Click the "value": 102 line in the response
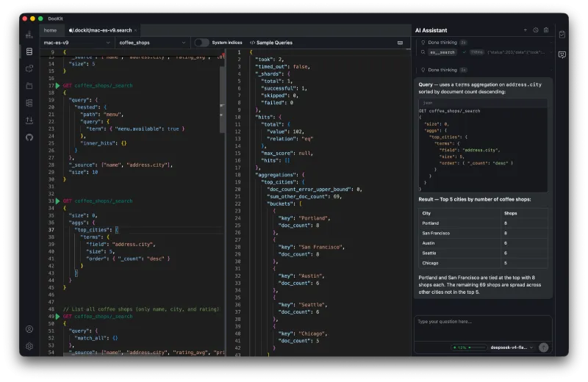This screenshot has height=382, width=588. coord(285,131)
